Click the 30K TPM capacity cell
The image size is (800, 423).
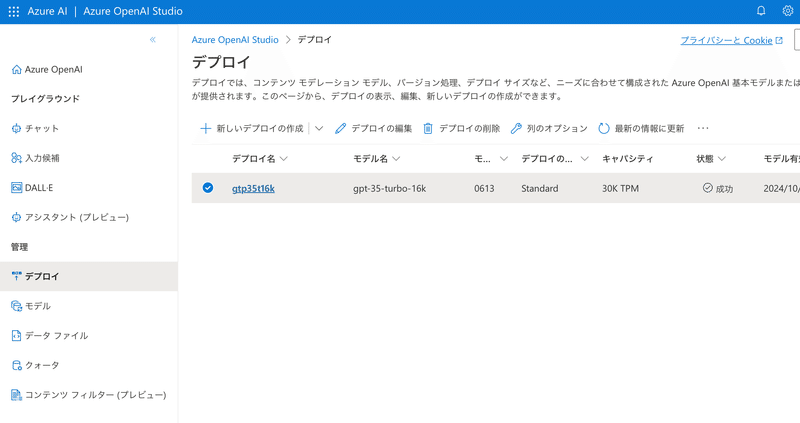click(620, 188)
